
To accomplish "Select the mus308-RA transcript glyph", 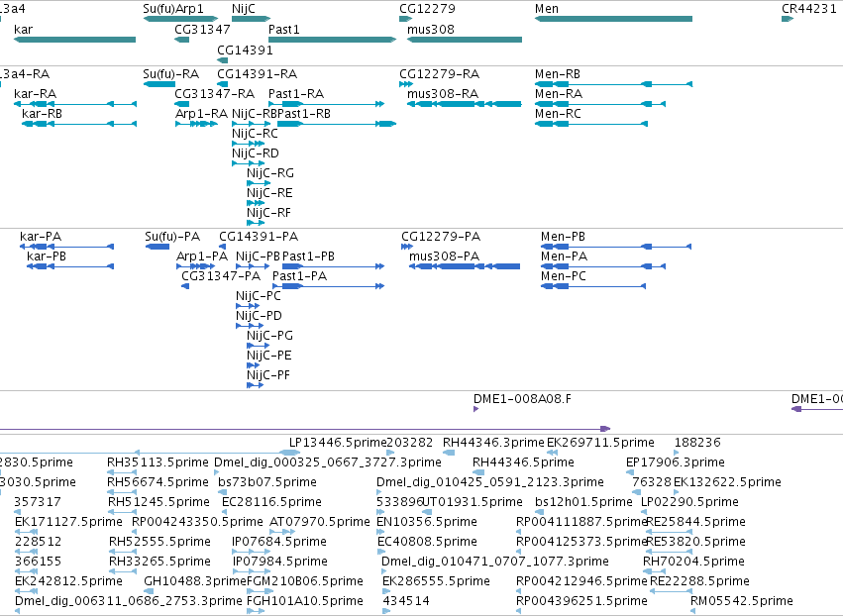I will [x=465, y=104].
